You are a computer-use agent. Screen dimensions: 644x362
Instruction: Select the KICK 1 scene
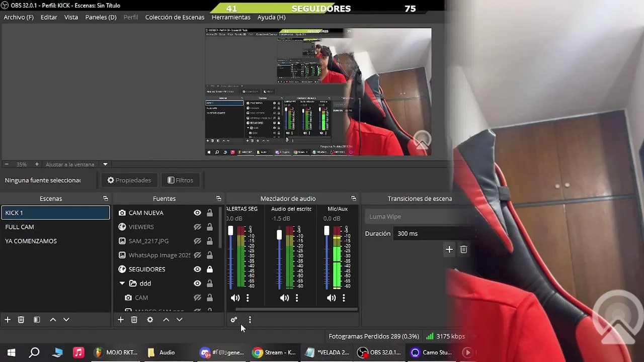[x=55, y=213]
